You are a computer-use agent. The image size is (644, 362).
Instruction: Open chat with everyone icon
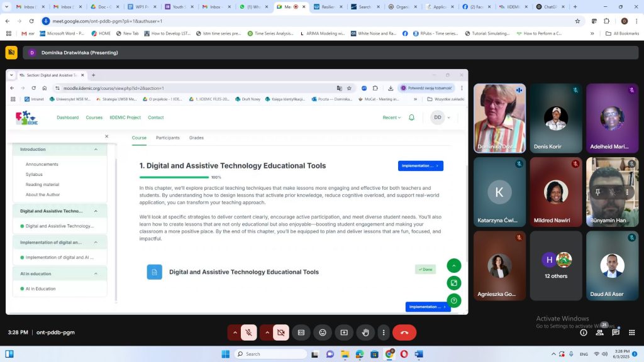coord(616,332)
